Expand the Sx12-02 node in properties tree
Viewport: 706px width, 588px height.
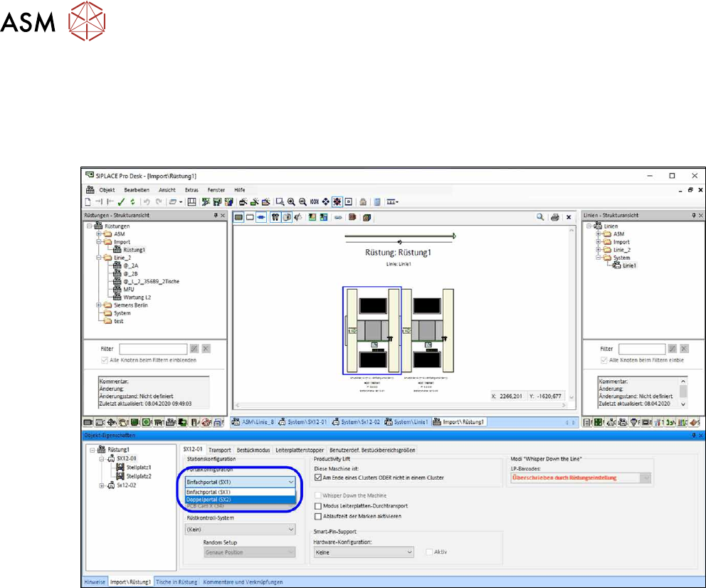(x=102, y=485)
